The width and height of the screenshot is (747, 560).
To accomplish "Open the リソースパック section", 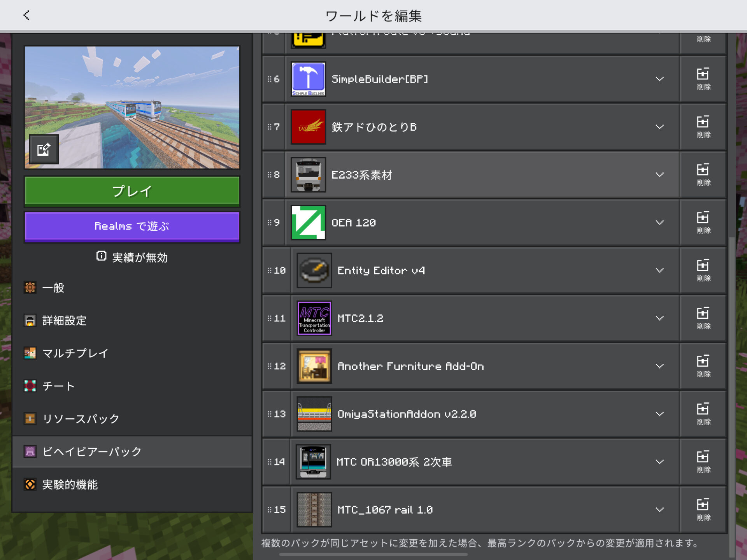I will (x=81, y=419).
